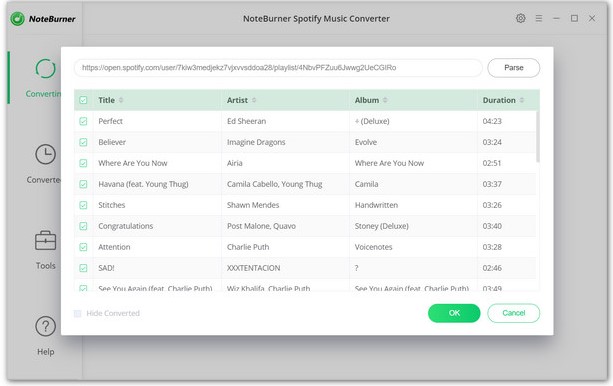Sort by Duration column arrows

[x=522, y=100]
